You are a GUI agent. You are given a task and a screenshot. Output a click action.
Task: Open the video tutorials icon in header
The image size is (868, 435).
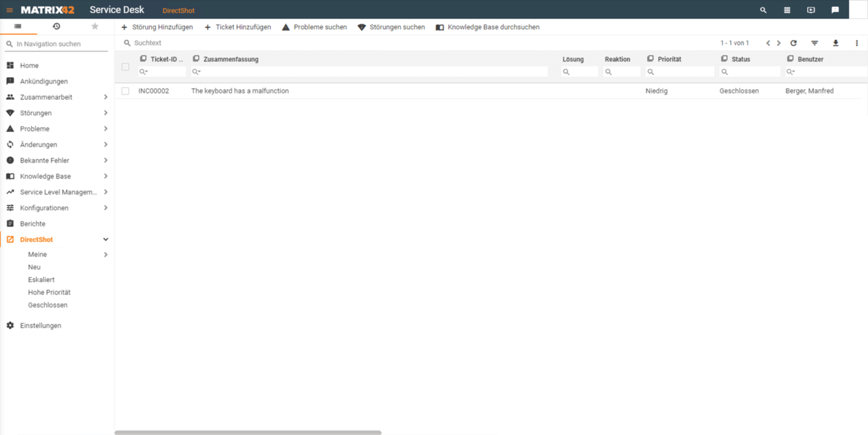[810, 9]
